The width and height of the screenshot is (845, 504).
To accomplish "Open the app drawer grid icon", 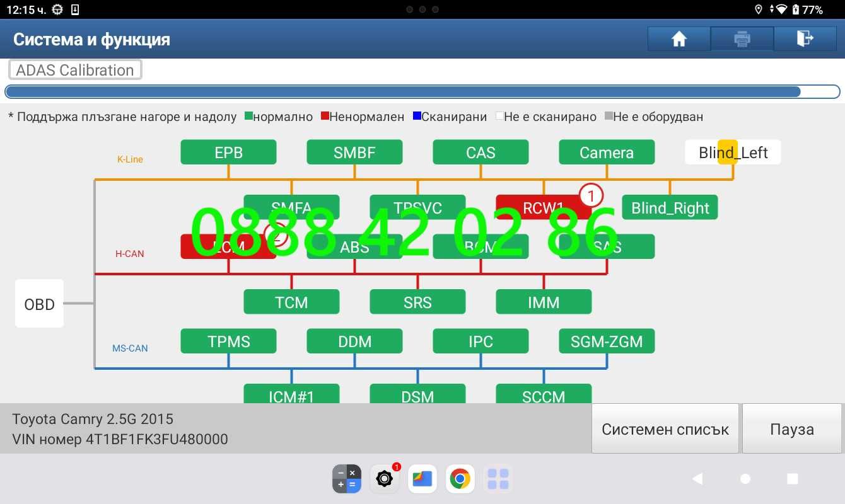I will (498, 479).
